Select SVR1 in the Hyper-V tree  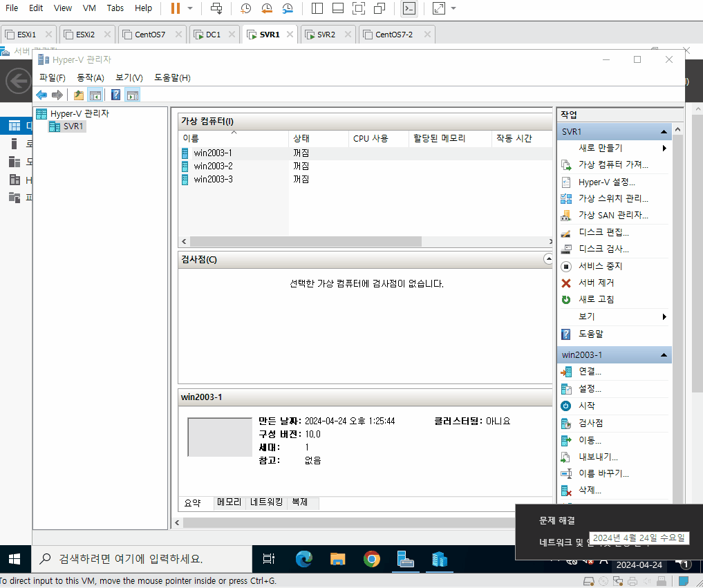pos(67,126)
